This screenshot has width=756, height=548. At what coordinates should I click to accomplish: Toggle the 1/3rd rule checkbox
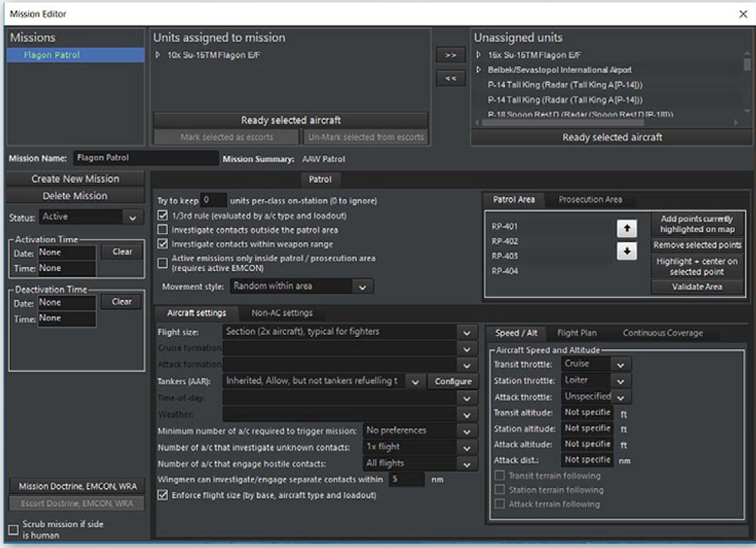click(x=163, y=215)
